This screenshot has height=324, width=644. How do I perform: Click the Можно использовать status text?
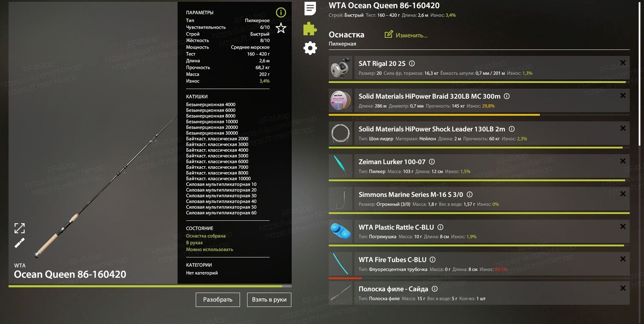pos(210,249)
